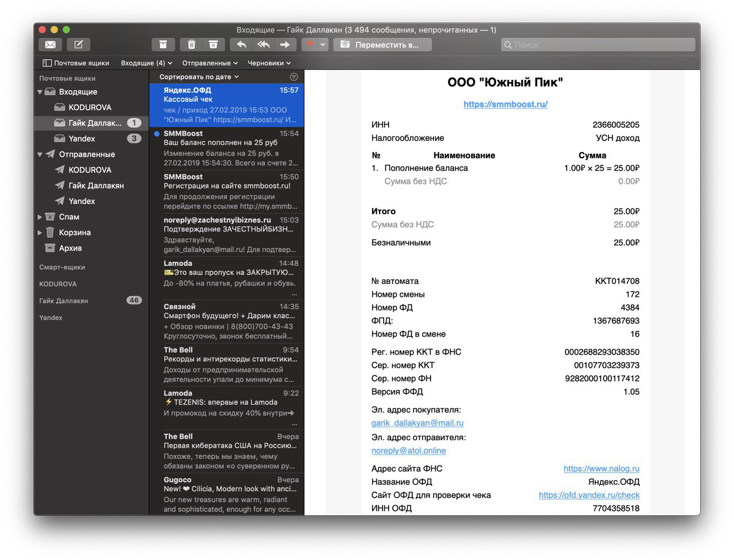Open the flag color dropdown arrow
The width and height of the screenshot is (734, 560).
[323, 45]
